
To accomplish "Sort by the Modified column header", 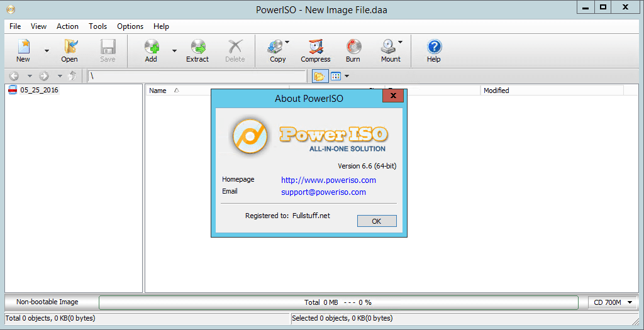I will pyautogui.click(x=552, y=91).
